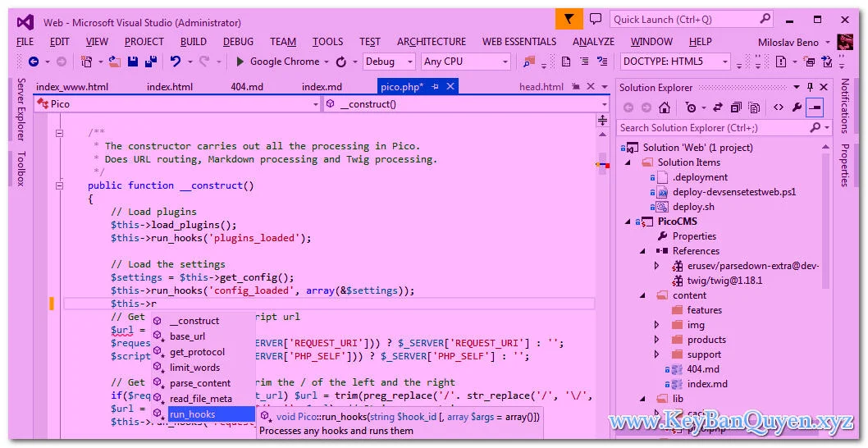Click the user account avatar picture
The width and height of the screenshot is (868, 448).
pyautogui.click(x=845, y=42)
